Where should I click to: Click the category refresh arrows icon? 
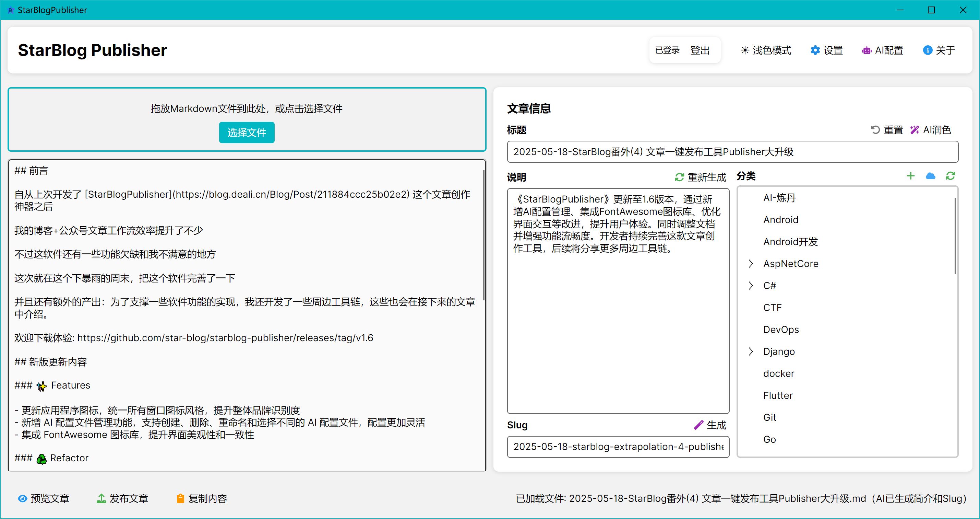coord(950,176)
